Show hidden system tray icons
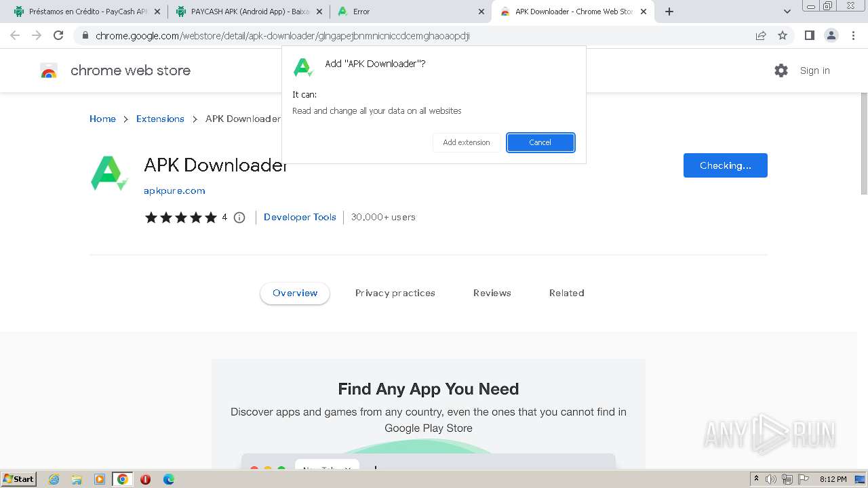Image resolution: width=868 pixels, height=488 pixels. point(756,479)
